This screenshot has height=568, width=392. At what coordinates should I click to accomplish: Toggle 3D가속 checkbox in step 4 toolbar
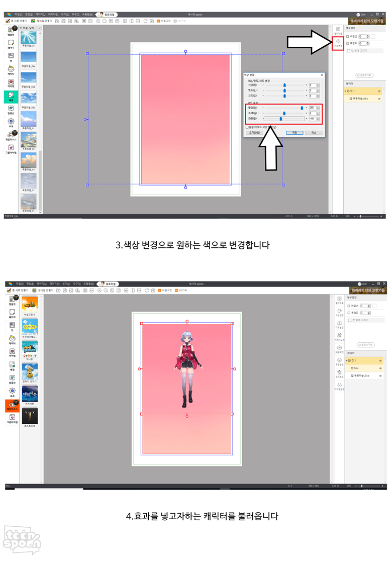(176, 291)
